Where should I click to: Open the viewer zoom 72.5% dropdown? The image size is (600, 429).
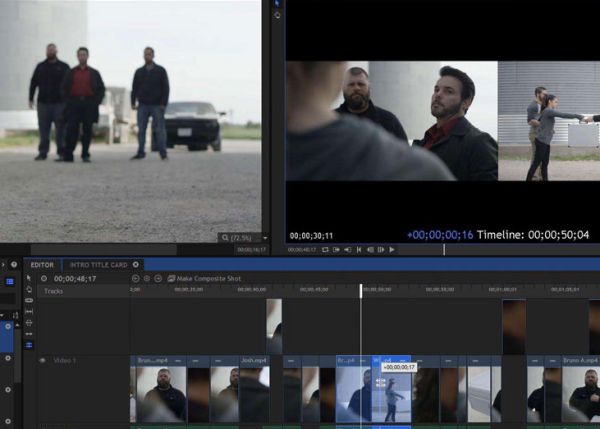click(240, 238)
